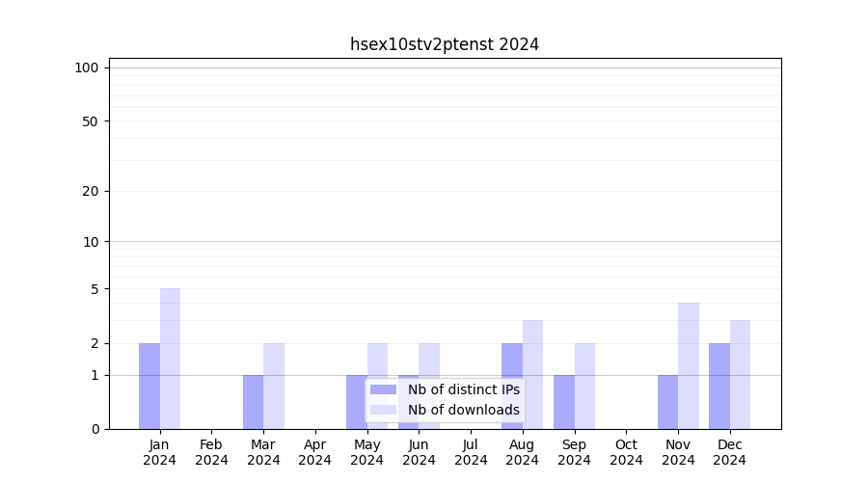This screenshot has width=868, height=482.
Task: Click the August downloads bar
Action: pos(532,374)
